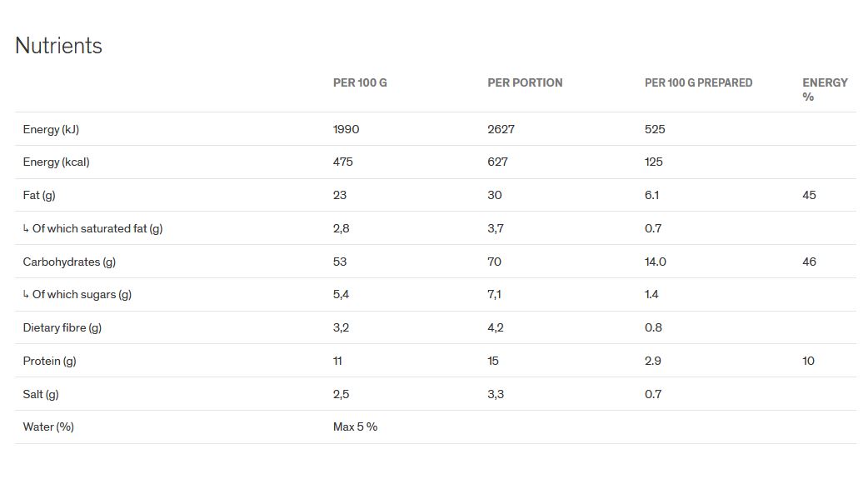Viewport: 868px width, 484px height.
Task: Click the Protein (g) row label
Action: point(49,361)
